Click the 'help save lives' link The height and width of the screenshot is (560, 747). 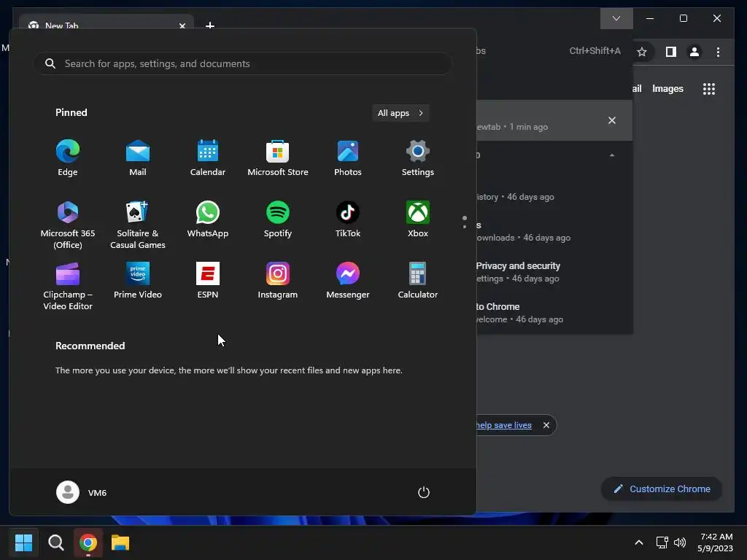coord(503,425)
